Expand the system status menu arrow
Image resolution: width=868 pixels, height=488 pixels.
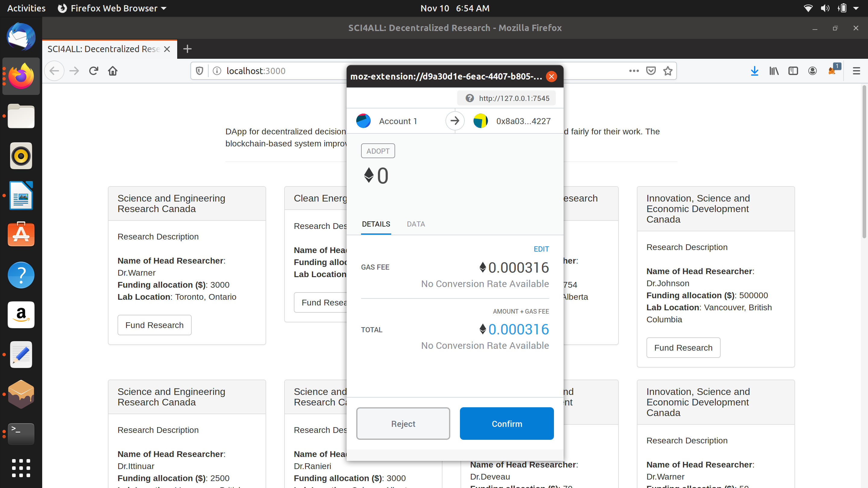(856, 8)
